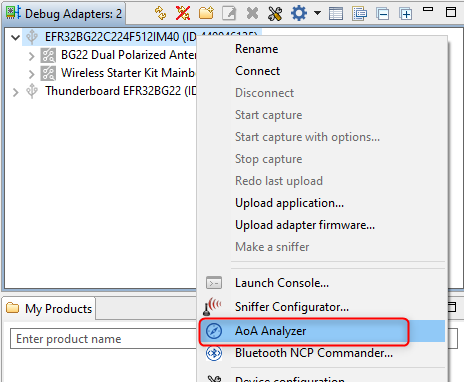Maximize the Debug Adapters view

point(451,12)
